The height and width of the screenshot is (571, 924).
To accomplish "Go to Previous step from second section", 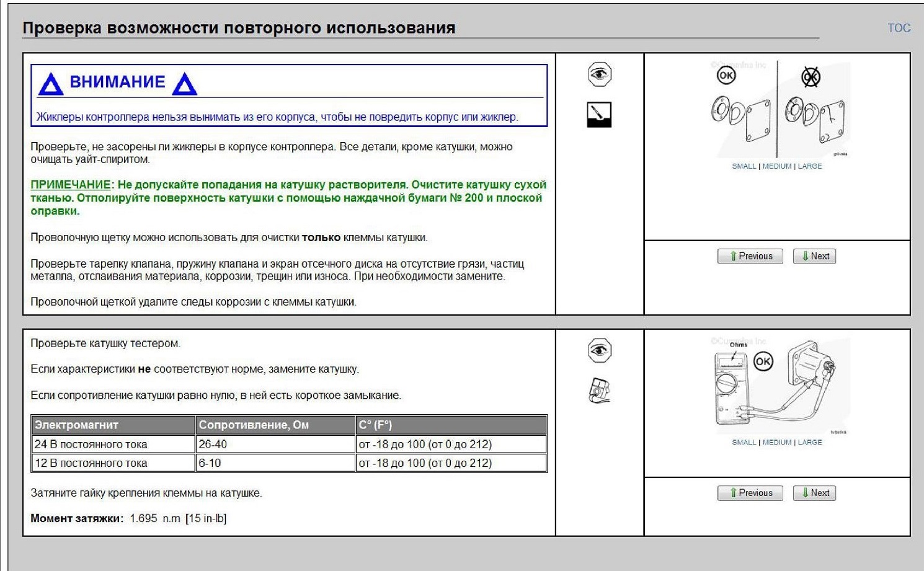I will click(750, 493).
